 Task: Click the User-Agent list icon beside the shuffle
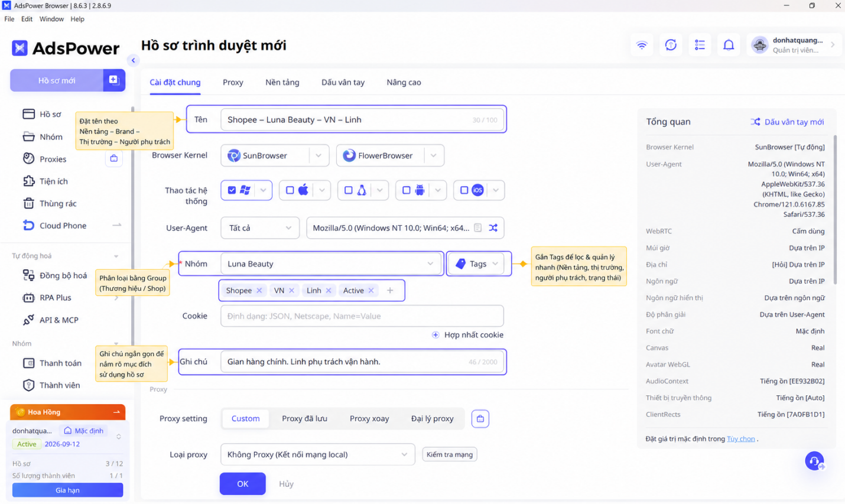(478, 228)
